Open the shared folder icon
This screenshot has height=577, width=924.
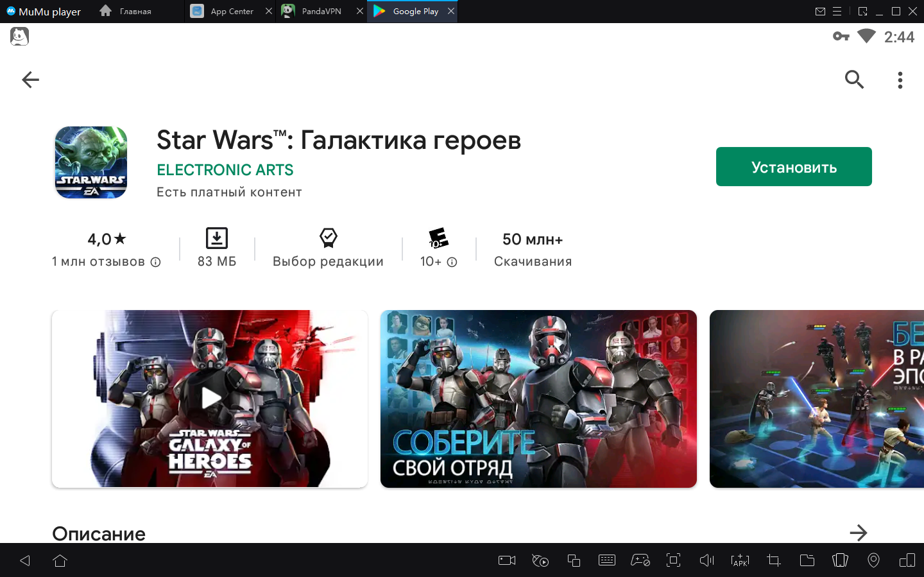pos(807,560)
